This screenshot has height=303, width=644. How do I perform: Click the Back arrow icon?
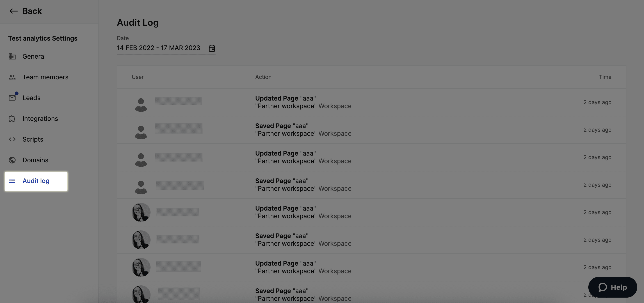pos(13,11)
